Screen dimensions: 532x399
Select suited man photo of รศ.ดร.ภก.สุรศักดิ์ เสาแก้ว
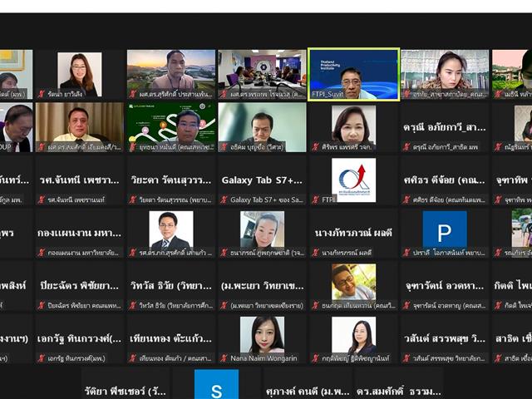[171, 231]
